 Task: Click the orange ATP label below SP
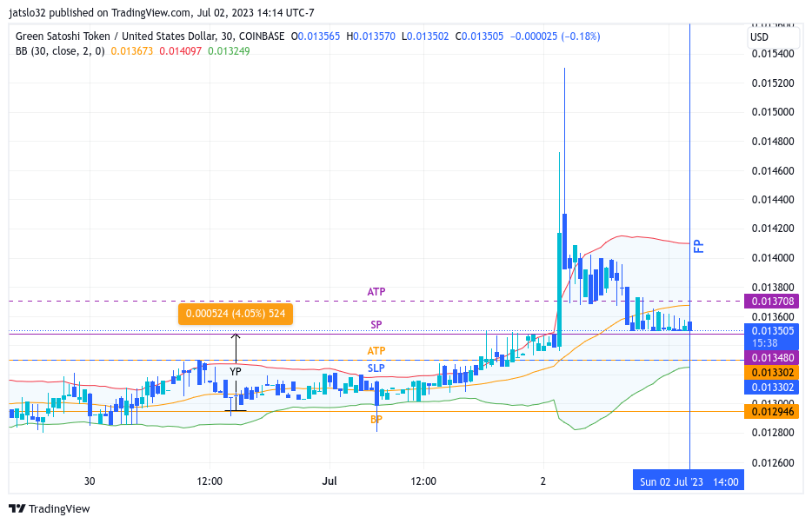click(376, 351)
